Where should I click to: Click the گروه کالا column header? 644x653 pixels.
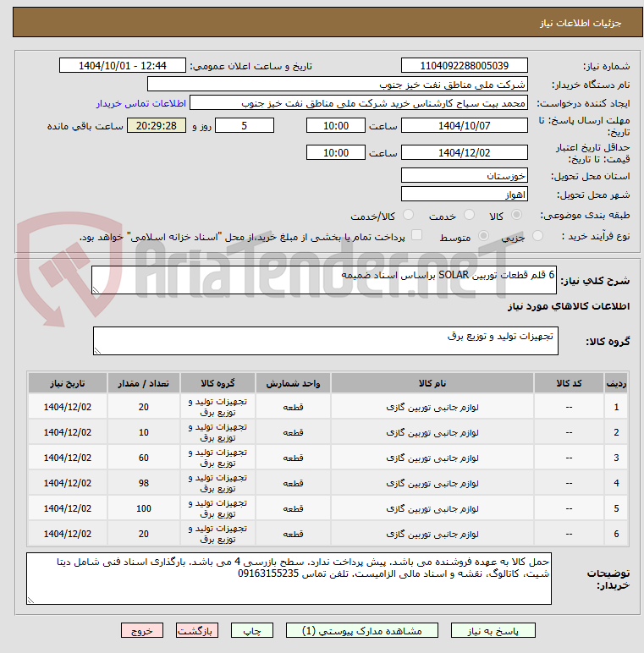point(217,383)
